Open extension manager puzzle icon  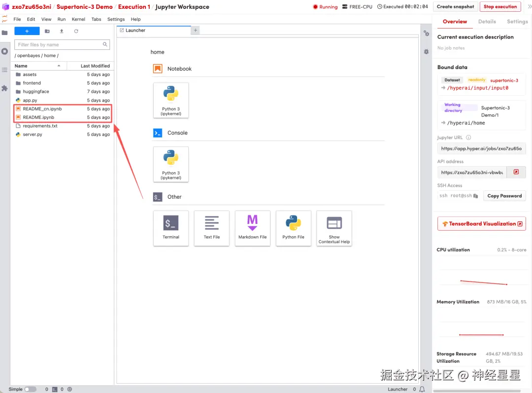(x=5, y=88)
